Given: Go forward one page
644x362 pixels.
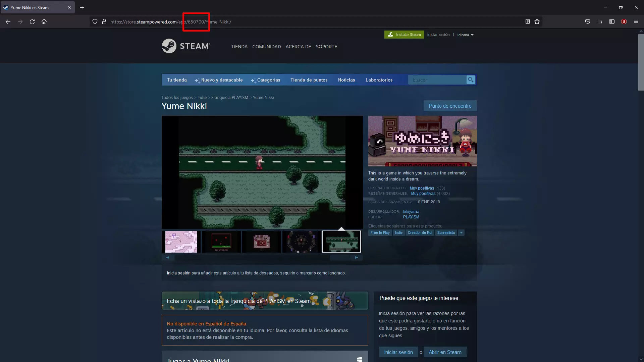Looking at the screenshot, I should (x=20, y=22).
